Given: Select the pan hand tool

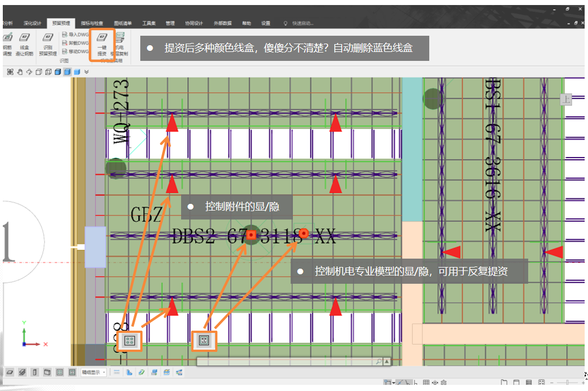Looking at the screenshot, I should [x=20, y=71].
